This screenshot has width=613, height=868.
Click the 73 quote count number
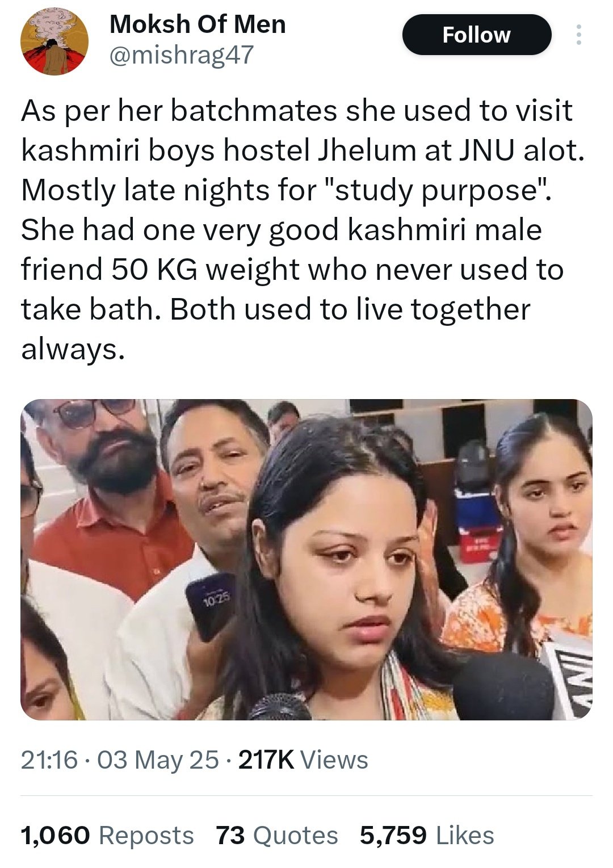click(230, 836)
